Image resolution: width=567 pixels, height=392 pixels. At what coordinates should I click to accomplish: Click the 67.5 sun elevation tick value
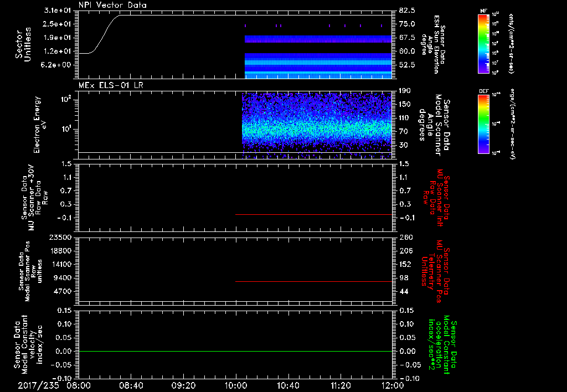[x=407, y=38]
